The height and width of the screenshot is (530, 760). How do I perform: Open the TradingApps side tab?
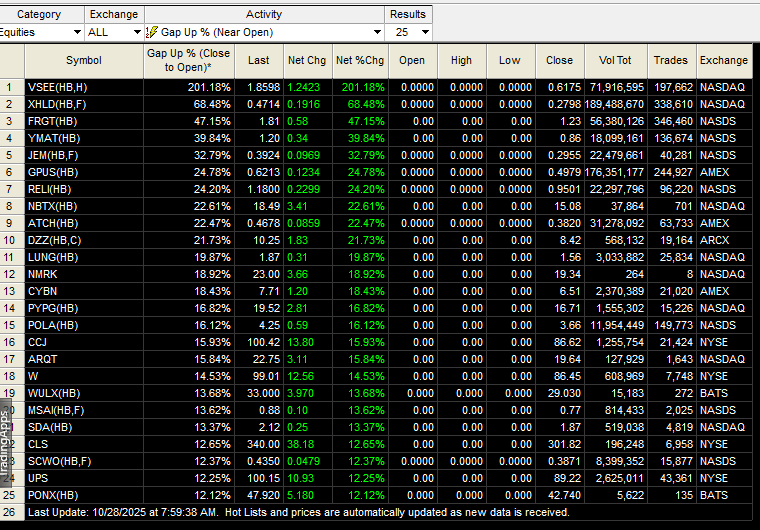(x=5, y=443)
